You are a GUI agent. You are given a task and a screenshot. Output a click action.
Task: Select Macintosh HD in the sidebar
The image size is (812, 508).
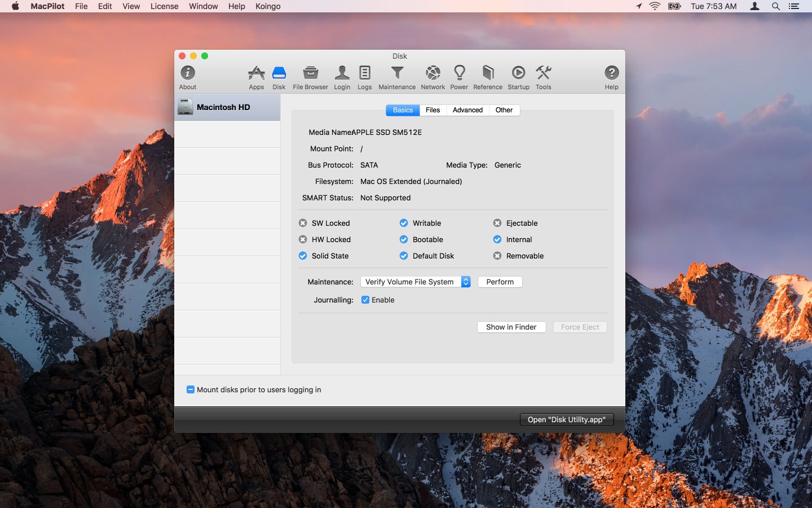223,107
